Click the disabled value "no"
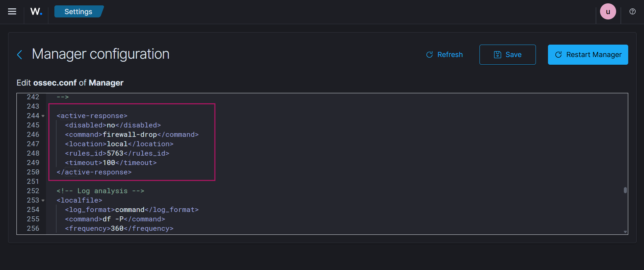This screenshot has height=270, width=644. point(111,125)
